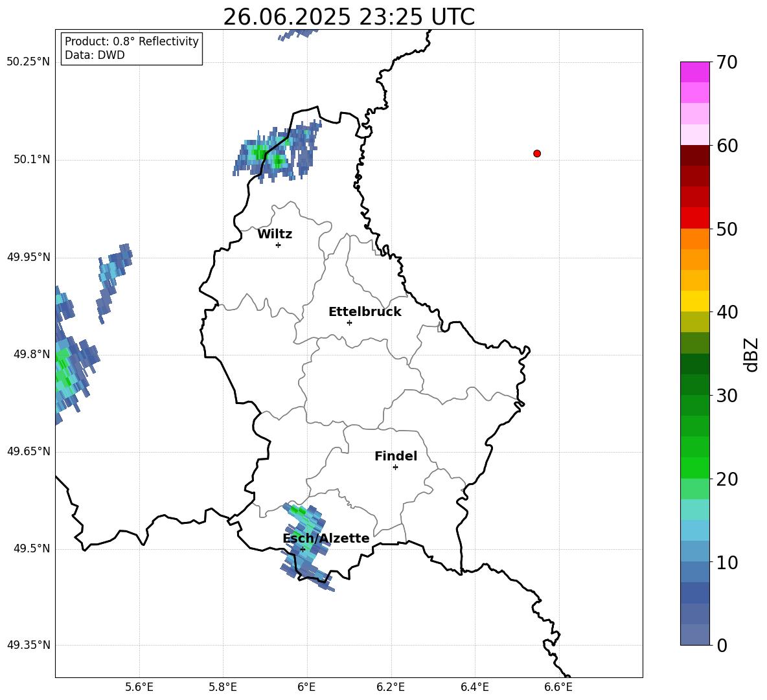The image size is (767, 700).
Task: Click the 5.6°E longitude label
Action: (x=139, y=687)
